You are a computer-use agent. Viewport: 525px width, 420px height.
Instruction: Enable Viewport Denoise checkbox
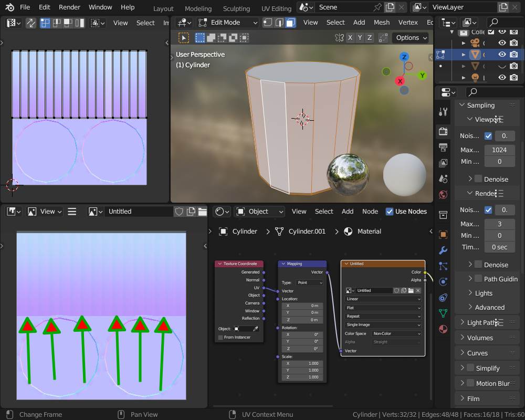[478, 179]
